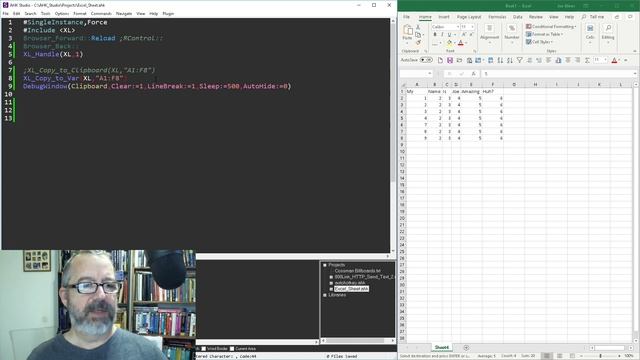Viewport: 640px width, 360px height.
Task: Switch to Normal view in Excel status bar
Action: [547, 356]
